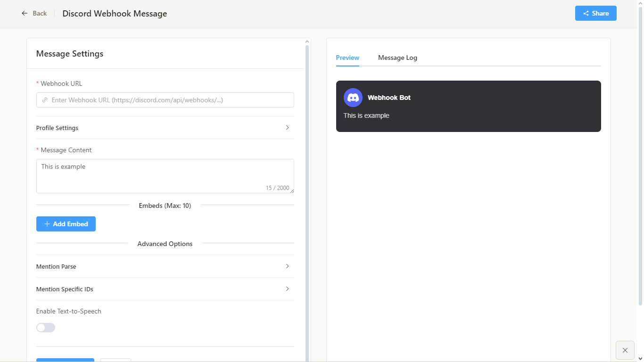Click the Message Content text area
The height and width of the screenshot is (362, 644).
pyautogui.click(x=165, y=176)
